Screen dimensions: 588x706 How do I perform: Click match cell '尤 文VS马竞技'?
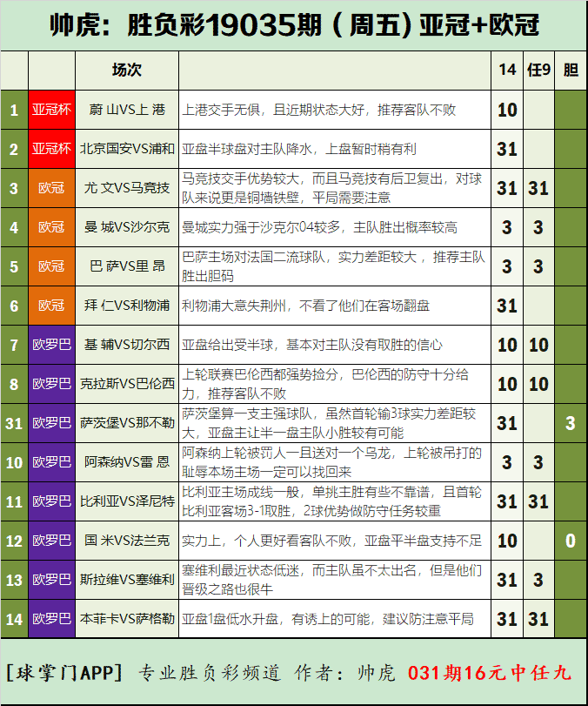coord(127,188)
